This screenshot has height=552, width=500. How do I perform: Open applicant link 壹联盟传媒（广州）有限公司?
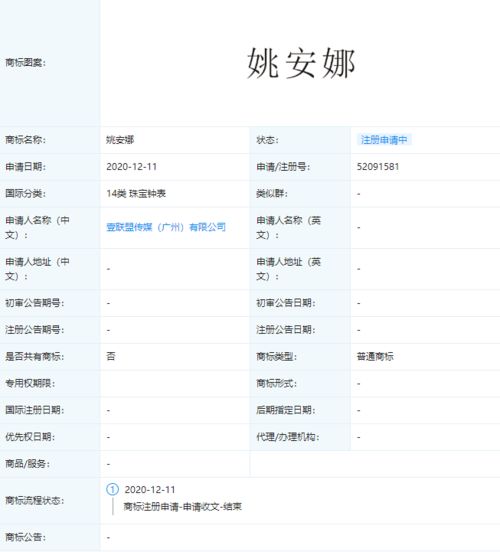tap(166, 227)
